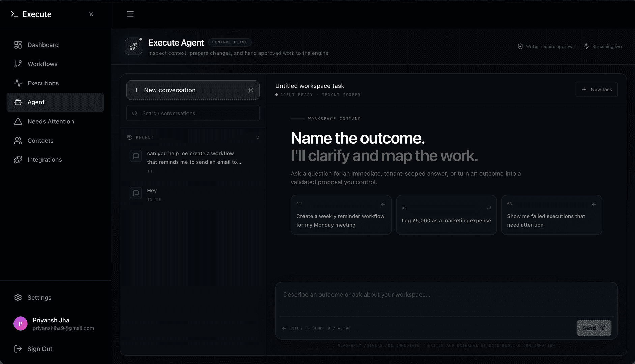The height and width of the screenshot is (364, 635).
Task: Open Contacts from the sidebar
Action: (x=55, y=141)
